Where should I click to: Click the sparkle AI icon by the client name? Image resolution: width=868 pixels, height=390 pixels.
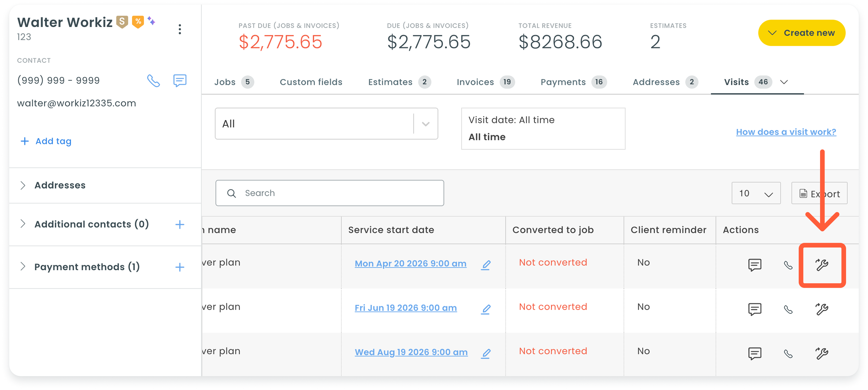[151, 21]
